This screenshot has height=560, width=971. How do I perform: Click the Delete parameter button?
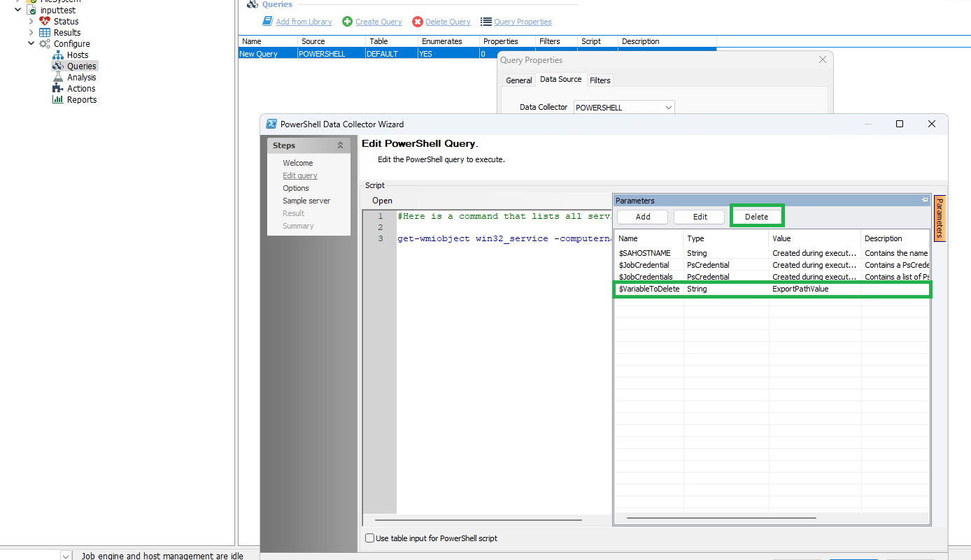coord(756,217)
